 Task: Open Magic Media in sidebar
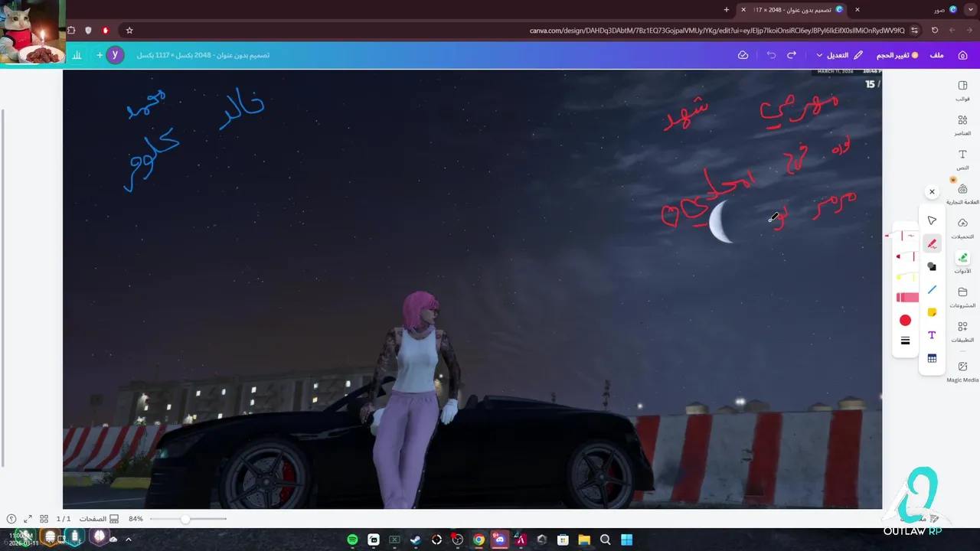click(x=962, y=371)
